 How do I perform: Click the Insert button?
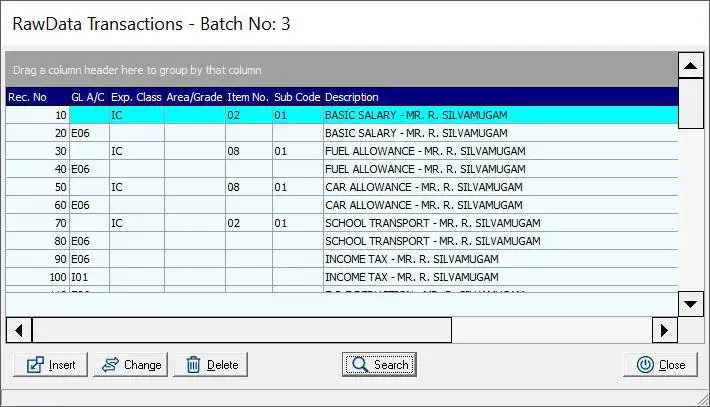[x=50, y=365]
